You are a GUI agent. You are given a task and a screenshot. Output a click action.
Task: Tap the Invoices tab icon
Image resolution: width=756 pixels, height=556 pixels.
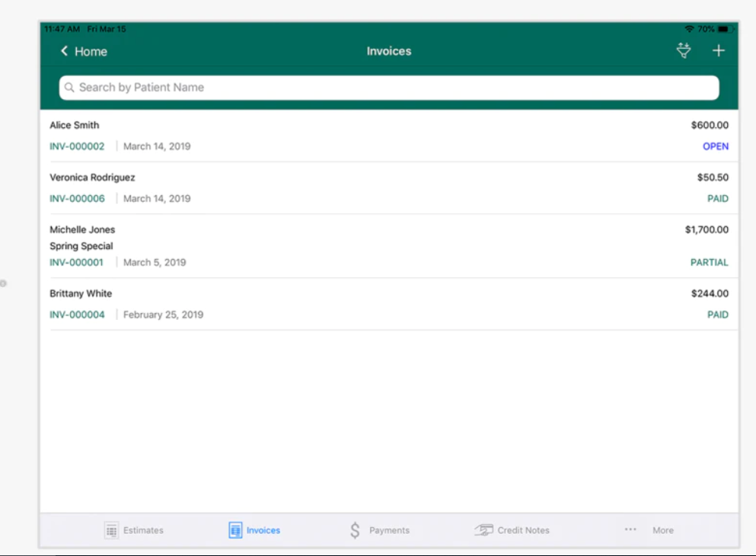235,530
